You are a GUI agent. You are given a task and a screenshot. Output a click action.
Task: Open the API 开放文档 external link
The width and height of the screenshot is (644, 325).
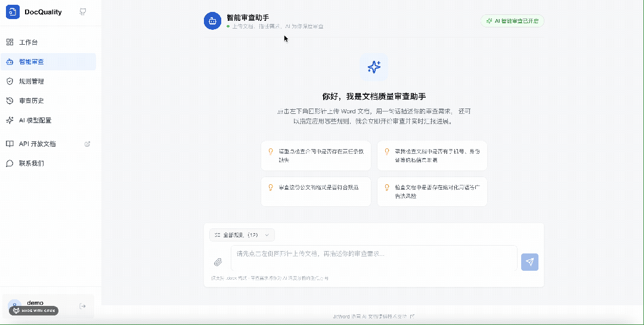(48, 144)
